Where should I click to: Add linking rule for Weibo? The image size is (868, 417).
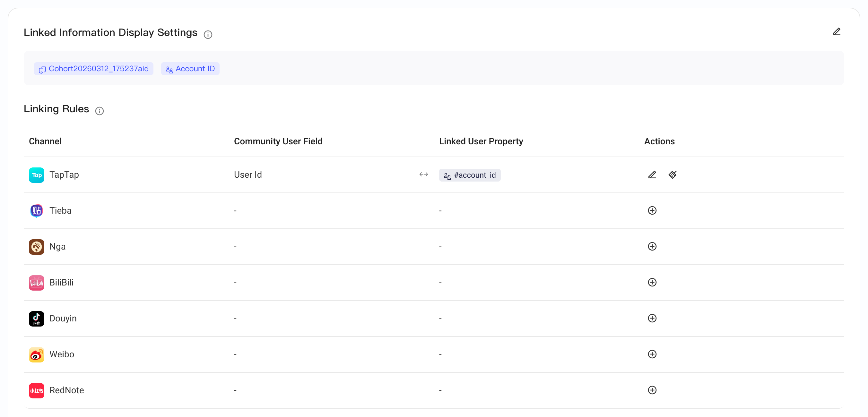tap(652, 354)
